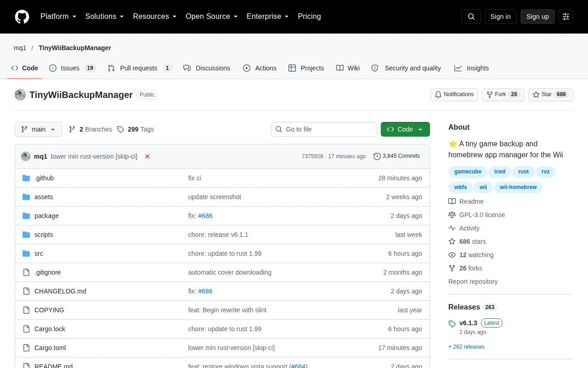Fork the repository
Image resolution: width=588 pixels, height=368 pixels.
(503, 95)
